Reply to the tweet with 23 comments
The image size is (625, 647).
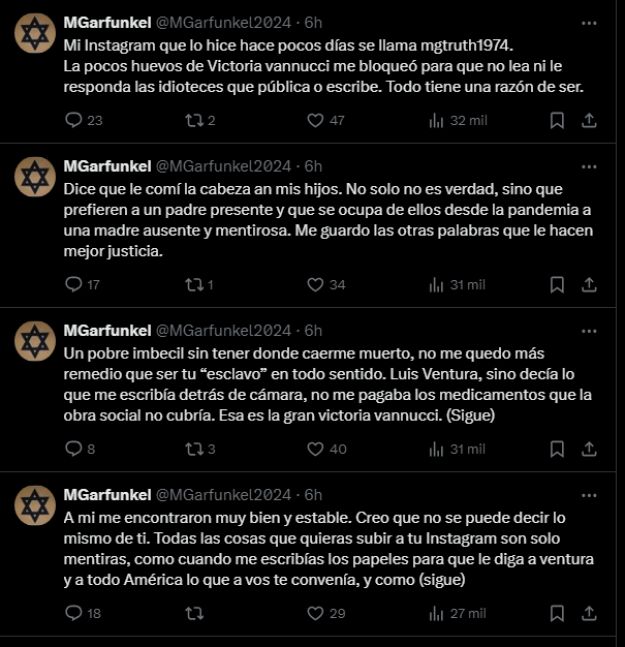tap(74, 120)
